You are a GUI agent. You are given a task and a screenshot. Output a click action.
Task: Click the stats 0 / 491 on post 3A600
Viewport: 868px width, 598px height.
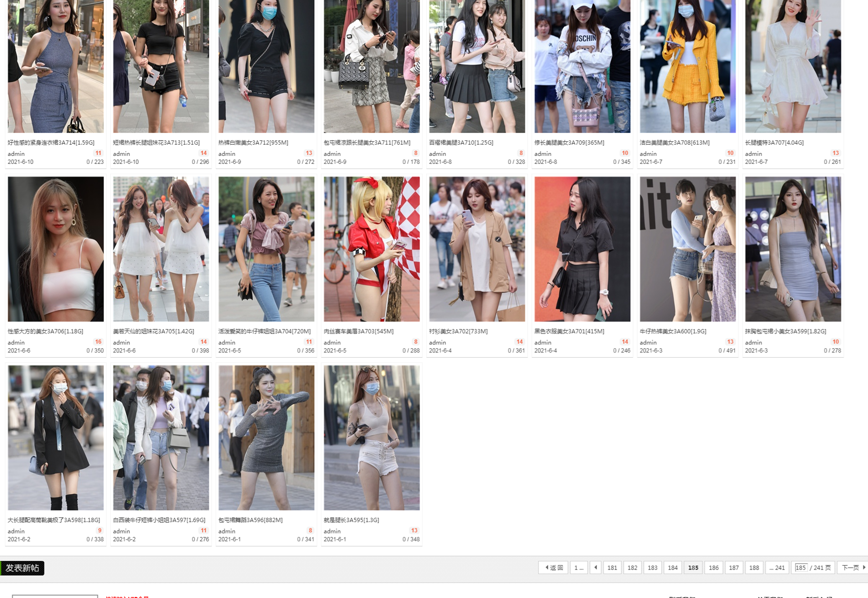point(727,350)
